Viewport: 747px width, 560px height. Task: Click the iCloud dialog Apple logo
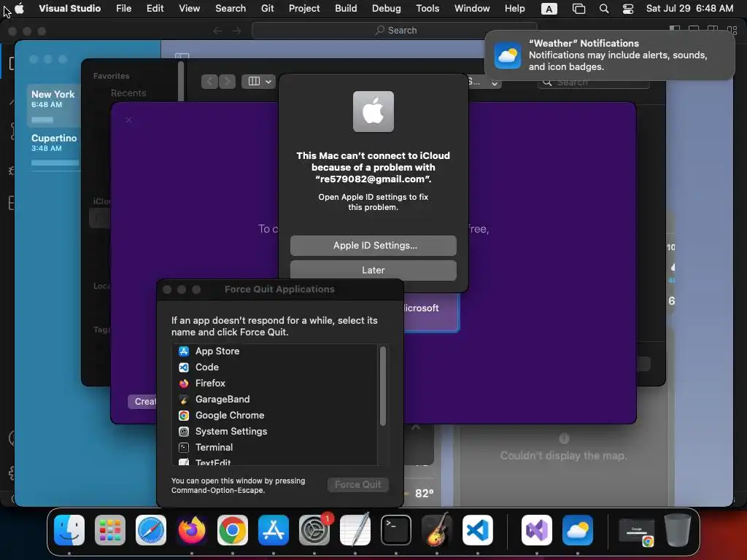pos(373,112)
